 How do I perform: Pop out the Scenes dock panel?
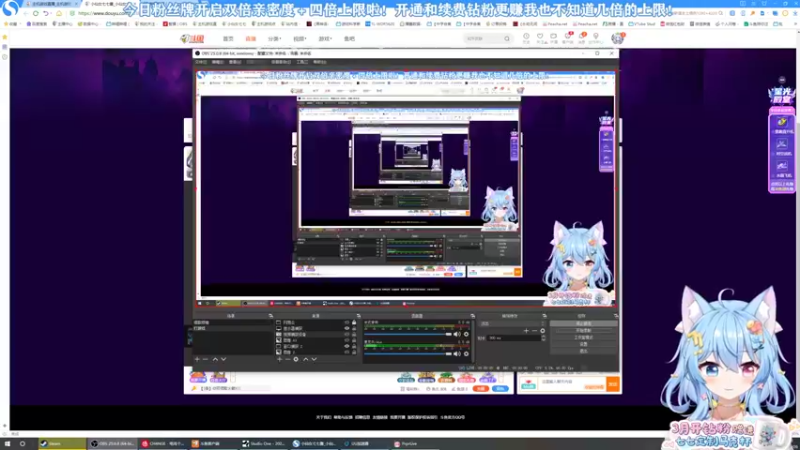(x=270, y=316)
